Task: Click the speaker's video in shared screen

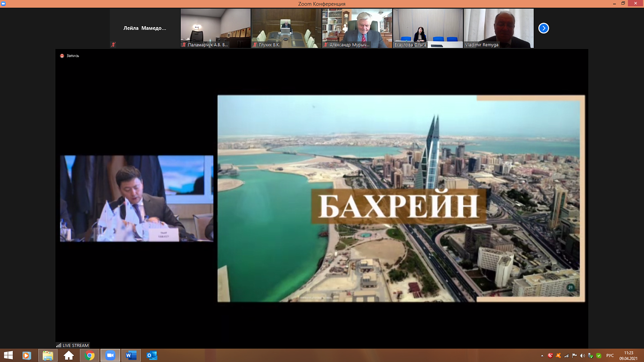Action: tap(137, 199)
